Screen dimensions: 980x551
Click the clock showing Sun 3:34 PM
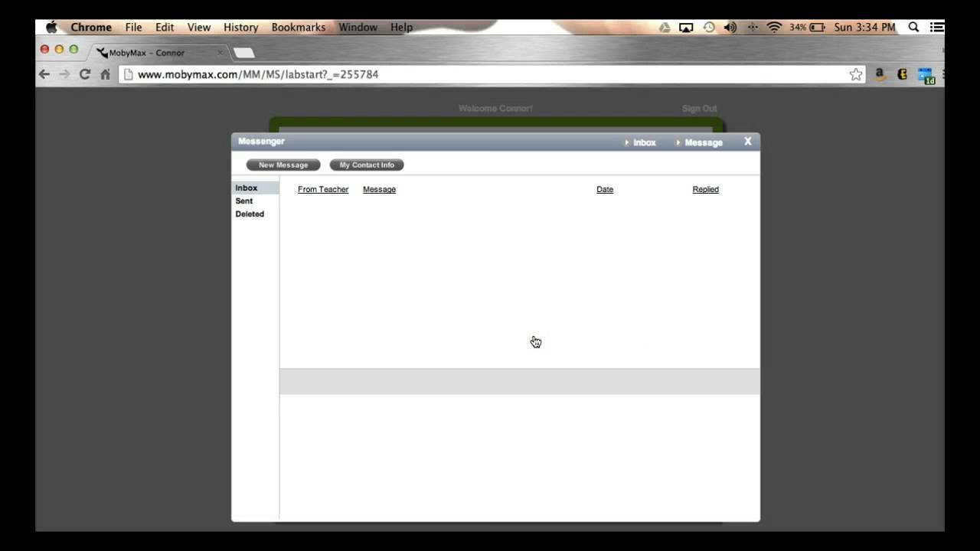pyautogui.click(x=864, y=27)
